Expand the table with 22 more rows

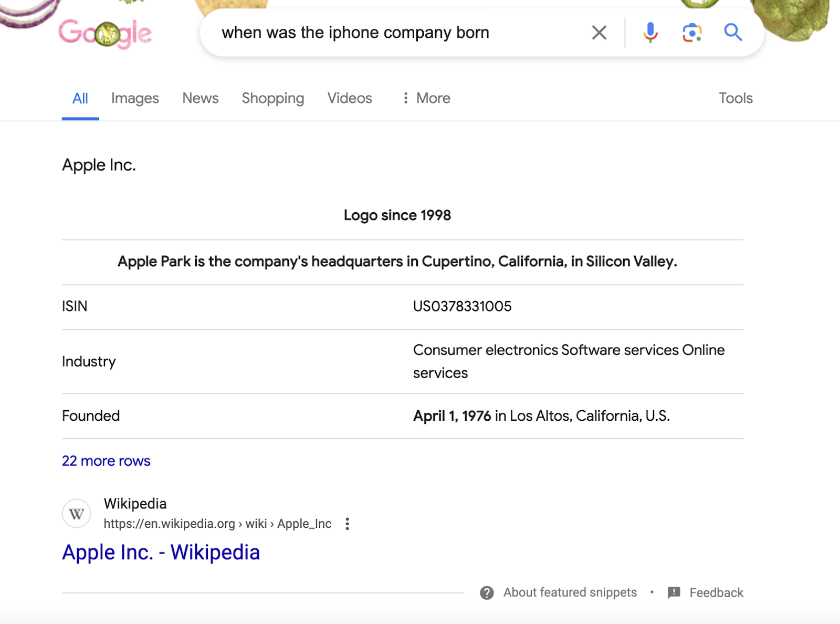click(x=106, y=461)
